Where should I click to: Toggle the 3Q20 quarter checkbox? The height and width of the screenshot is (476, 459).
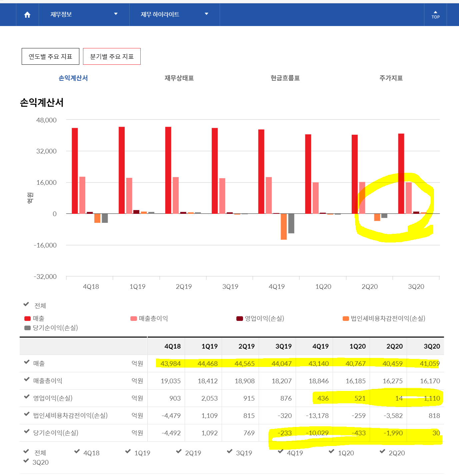tap(26, 461)
